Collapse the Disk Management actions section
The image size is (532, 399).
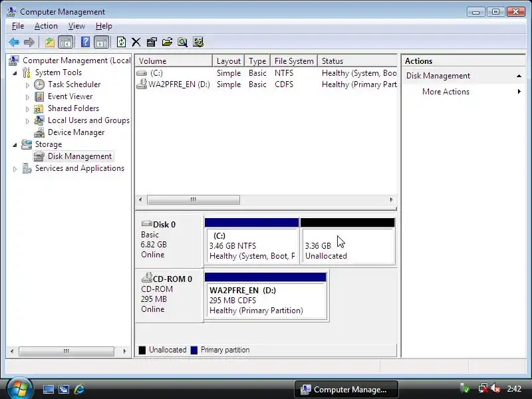point(519,76)
